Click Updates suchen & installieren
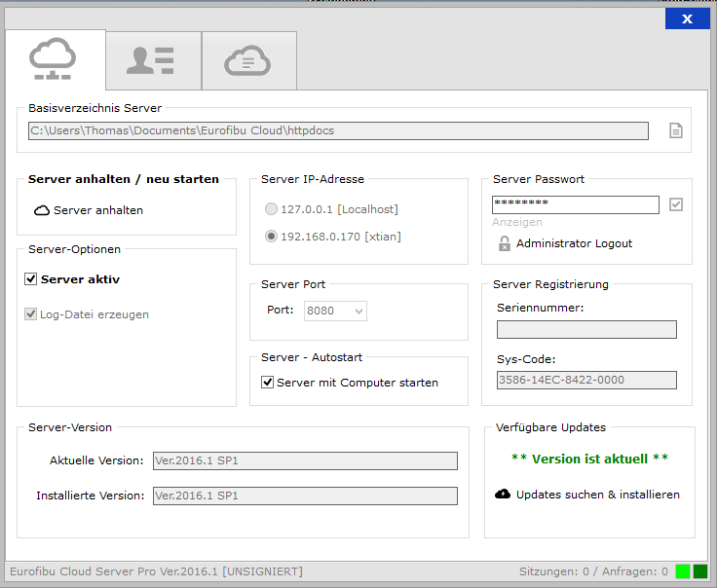The image size is (717, 588). (597, 495)
